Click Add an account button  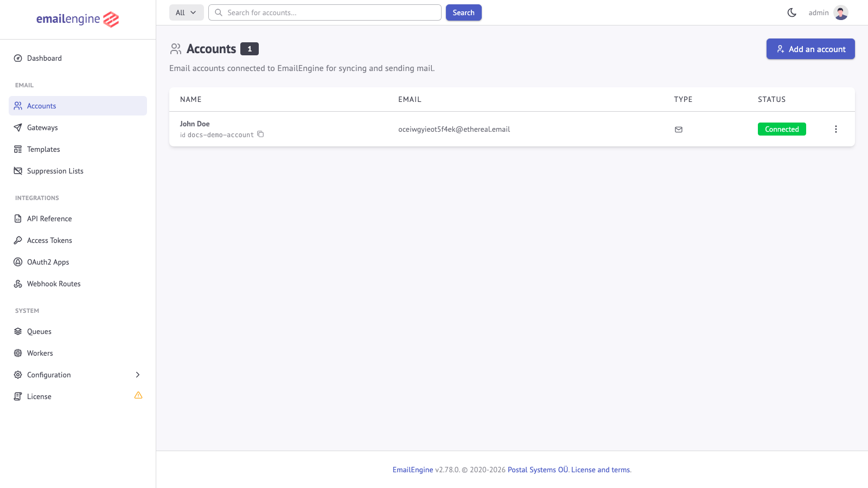[x=810, y=49]
